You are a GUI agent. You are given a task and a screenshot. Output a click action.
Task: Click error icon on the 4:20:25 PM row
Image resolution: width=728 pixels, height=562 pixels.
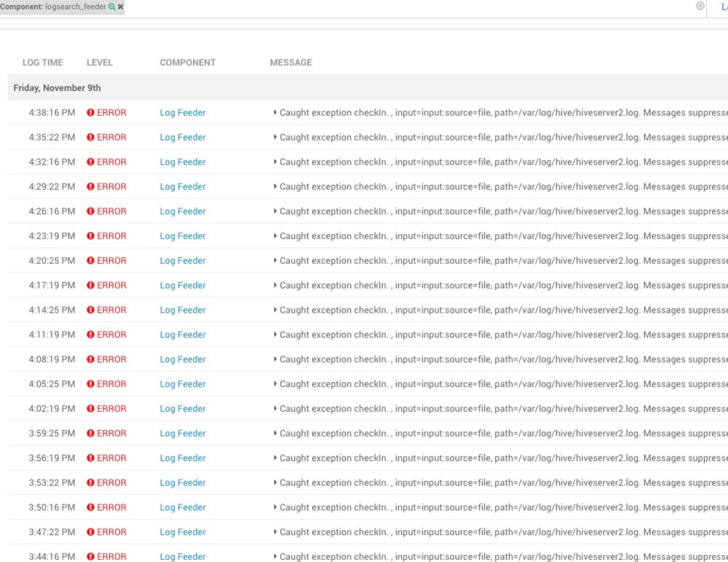click(90, 260)
